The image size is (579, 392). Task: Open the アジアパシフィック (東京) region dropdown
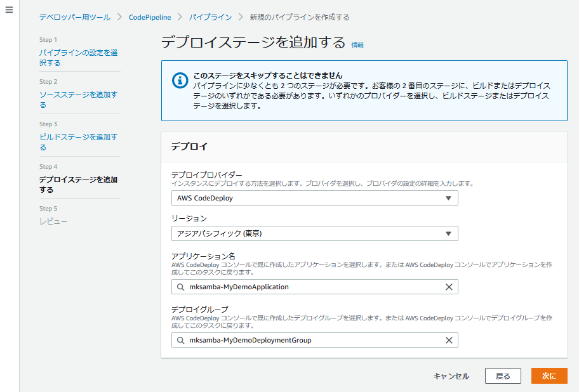(x=314, y=233)
